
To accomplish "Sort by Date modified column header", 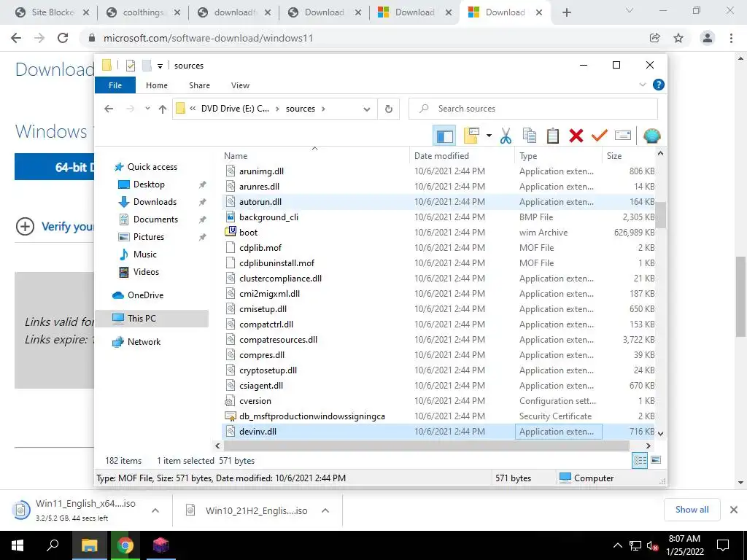I will pyautogui.click(x=462, y=156).
